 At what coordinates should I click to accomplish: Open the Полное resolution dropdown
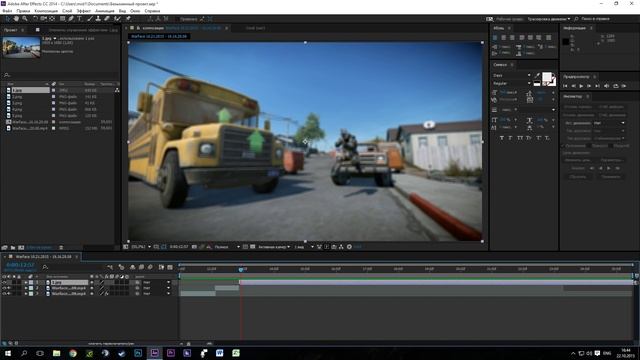point(227,247)
